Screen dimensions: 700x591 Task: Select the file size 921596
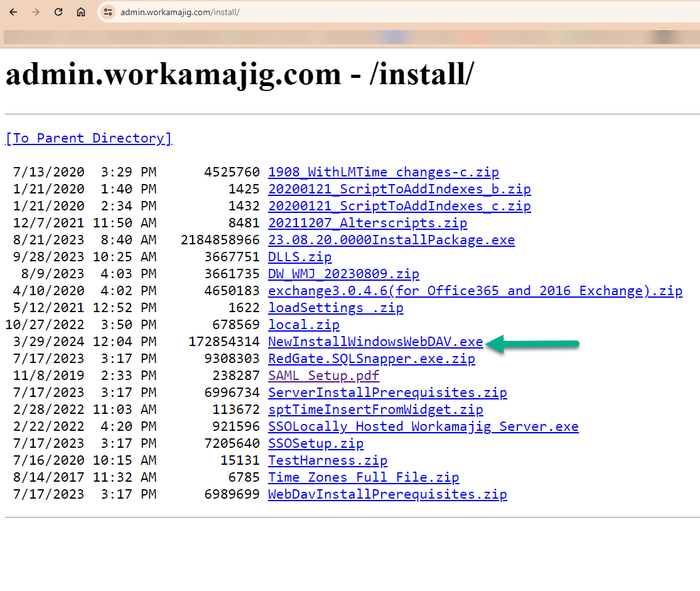pos(236,427)
